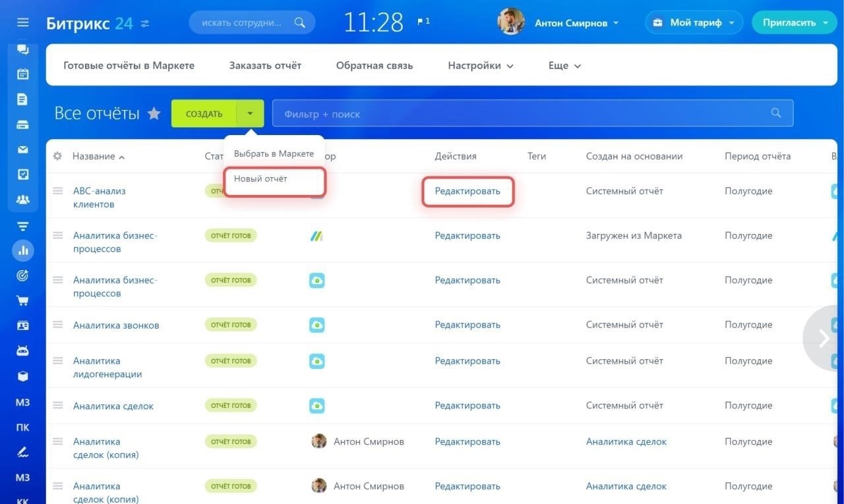Click the 11:28 clock
Image resolution: width=844 pixels, height=504 pixels.
coord(373,22)
